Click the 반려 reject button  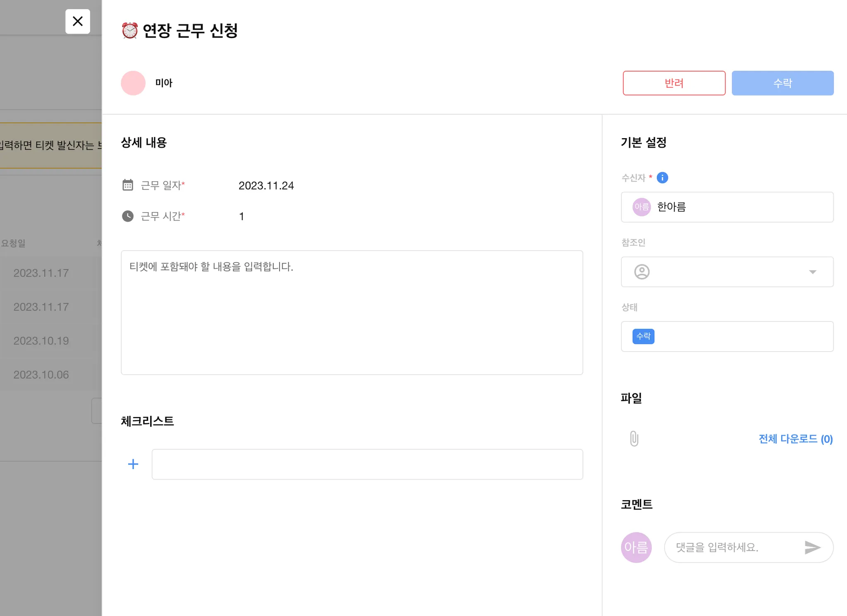[x=674, y=83]
